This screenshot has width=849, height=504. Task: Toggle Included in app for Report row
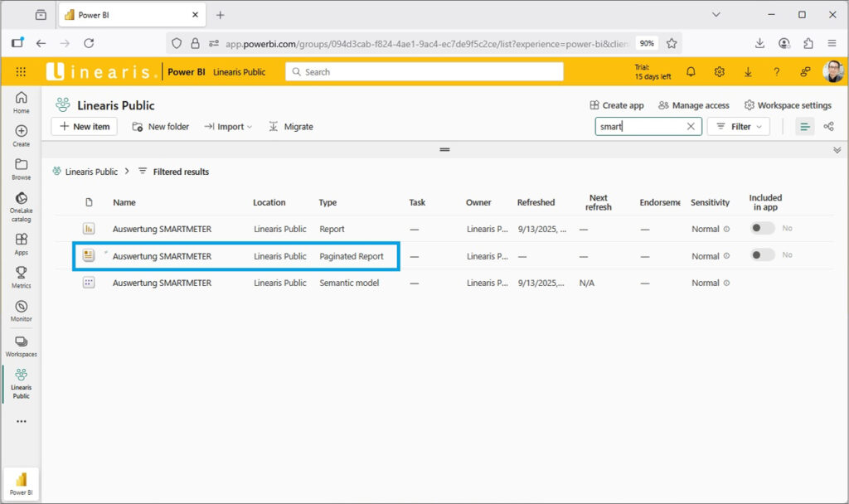coord(762,229)
